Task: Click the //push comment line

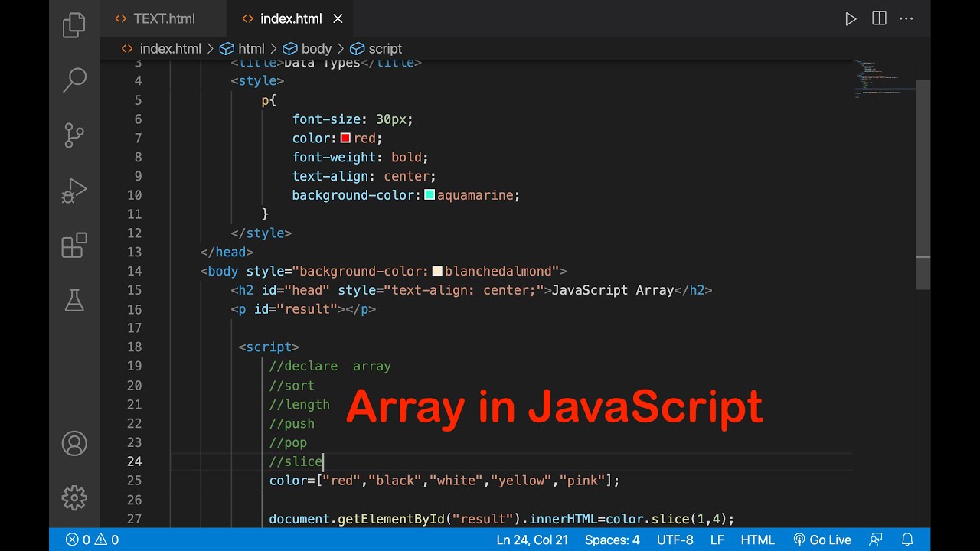Action: (292, 423)
